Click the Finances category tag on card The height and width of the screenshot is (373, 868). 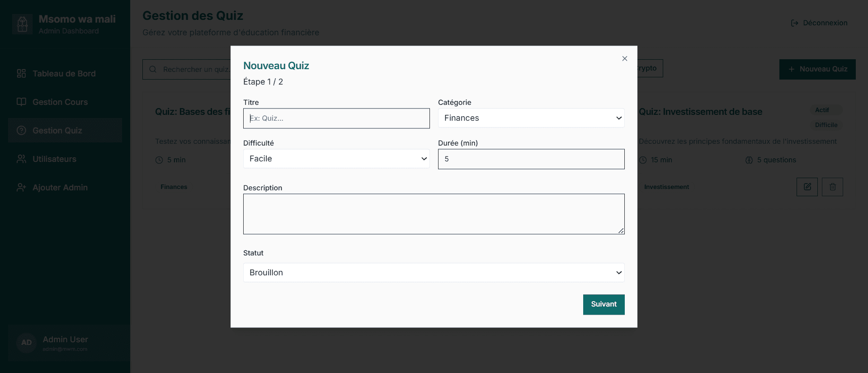(x=174, y=187)
